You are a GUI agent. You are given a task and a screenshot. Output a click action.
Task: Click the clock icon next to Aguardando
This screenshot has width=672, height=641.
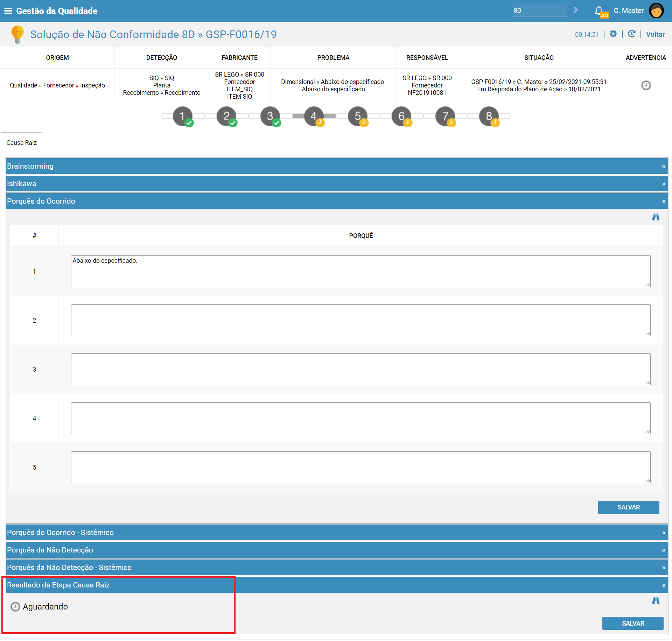pyautogui.click(x=15, y=607)
